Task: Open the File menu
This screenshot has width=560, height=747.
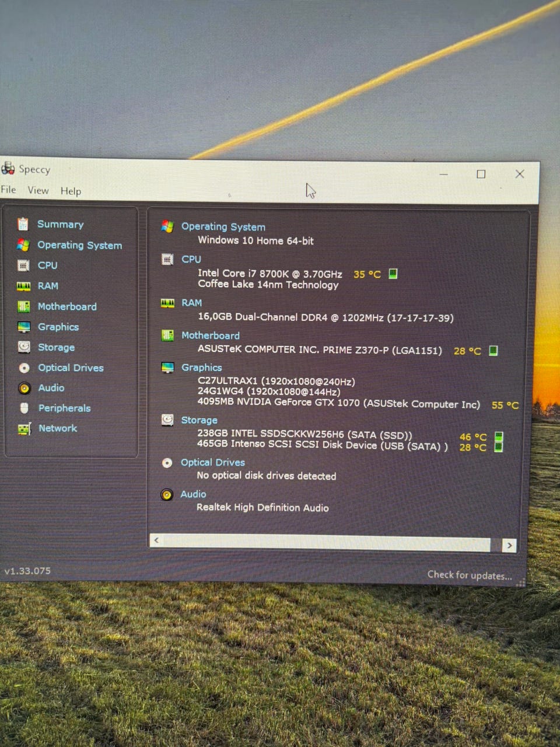Action: click(8, 189)
